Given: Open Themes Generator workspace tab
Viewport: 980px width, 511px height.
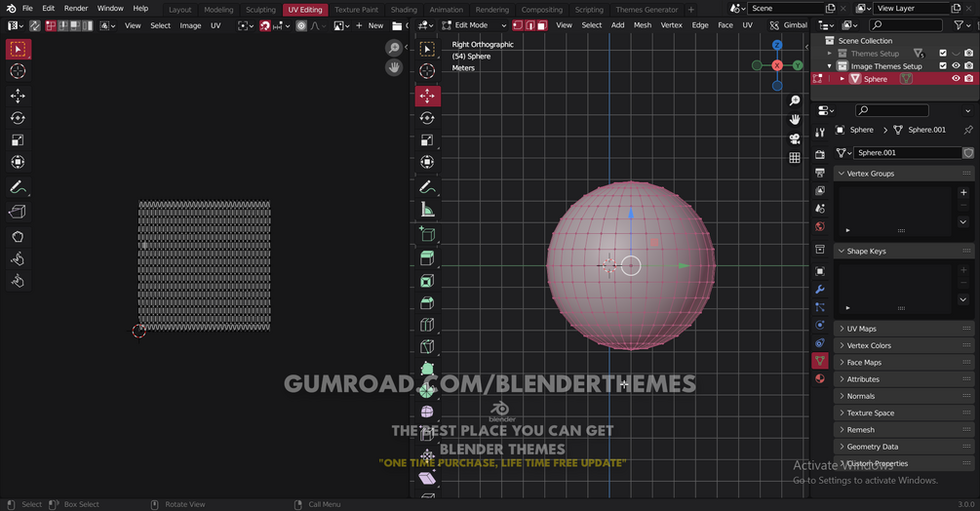Looking at the screenshot, I should (647, 10).
